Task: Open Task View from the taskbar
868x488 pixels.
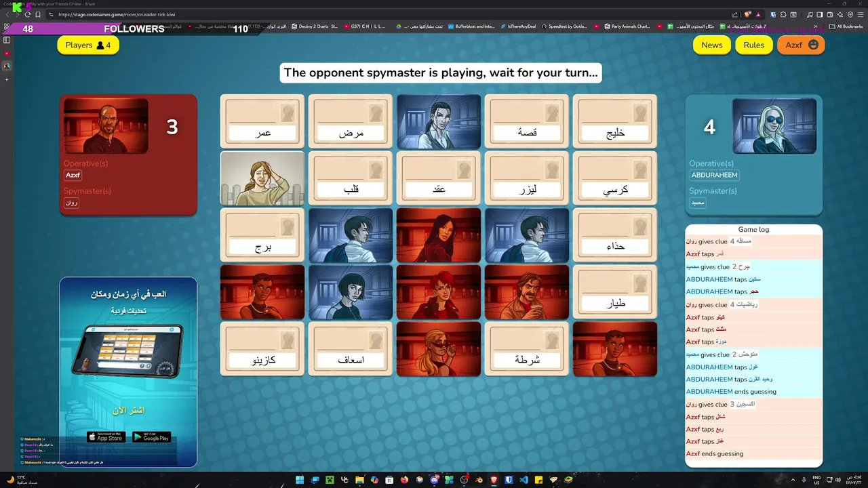Action: 315,480
